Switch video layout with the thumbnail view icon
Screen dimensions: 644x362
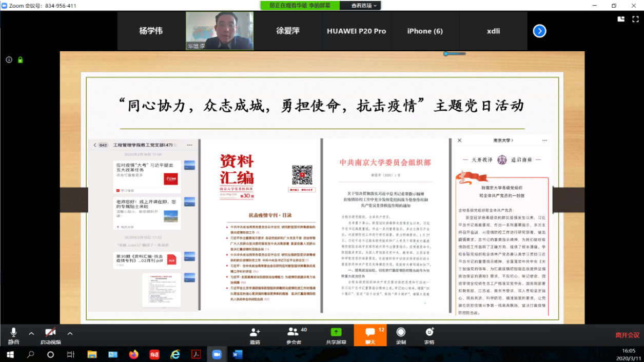coord(621,19)
